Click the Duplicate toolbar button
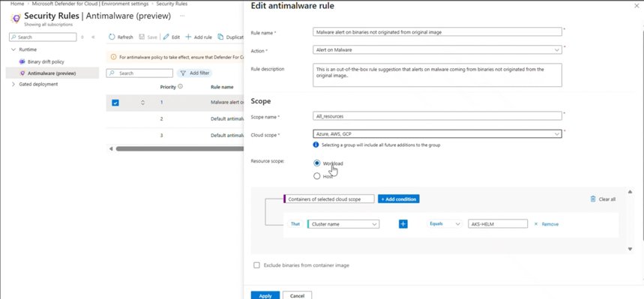 230,37
